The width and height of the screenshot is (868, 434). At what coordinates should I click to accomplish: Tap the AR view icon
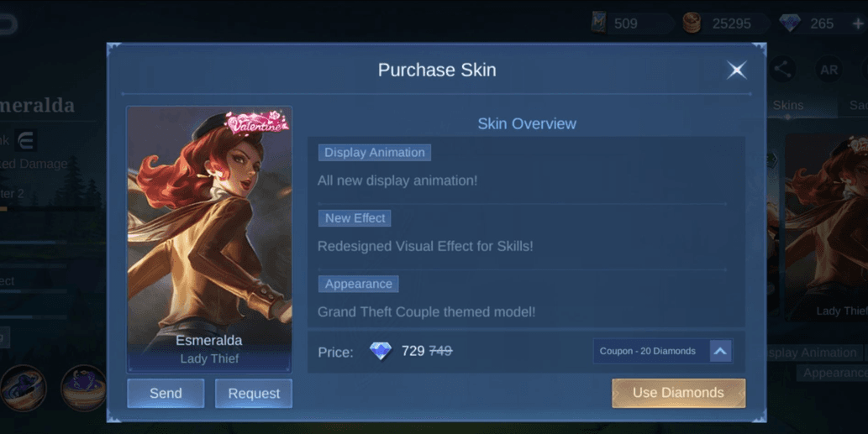pos(829,70)
